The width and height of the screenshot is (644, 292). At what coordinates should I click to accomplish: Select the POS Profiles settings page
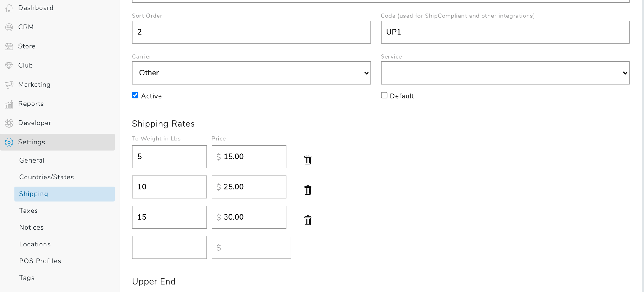[40, 261]
